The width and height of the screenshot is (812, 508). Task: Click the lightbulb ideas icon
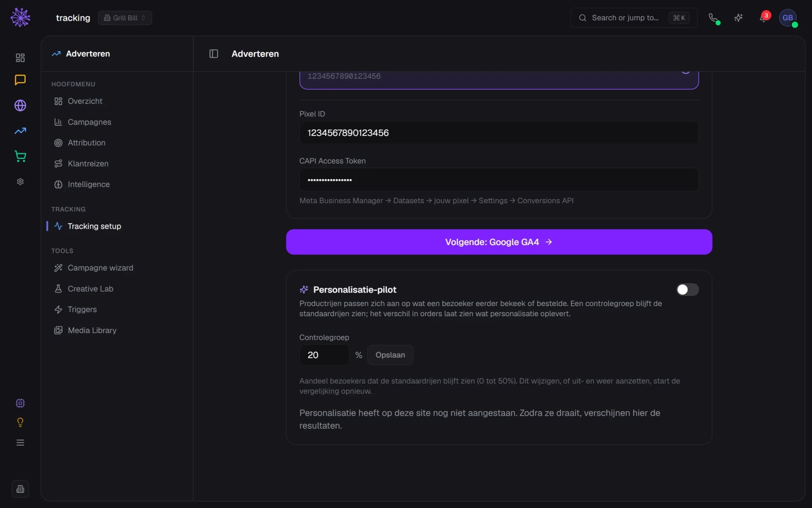[20, 422]
